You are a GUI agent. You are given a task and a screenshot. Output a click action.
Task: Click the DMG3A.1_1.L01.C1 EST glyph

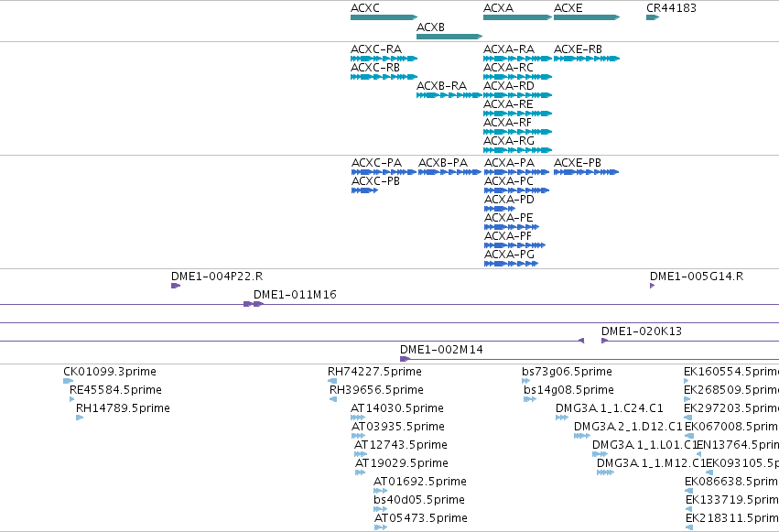coord(600,454)
